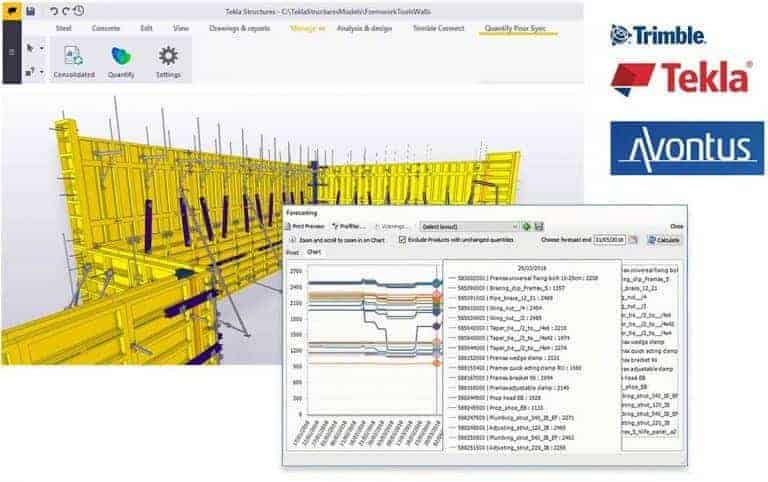Screen dimensions: 768x482
Task: Click the lower snap tool icon
Action: click(29, 72)
